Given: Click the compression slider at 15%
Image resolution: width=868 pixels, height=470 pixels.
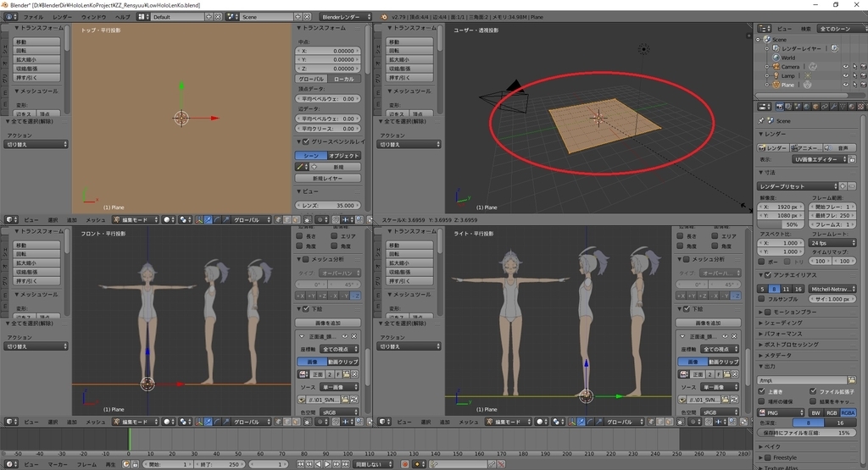Looking at the screenshot, I should pos(807,433).
